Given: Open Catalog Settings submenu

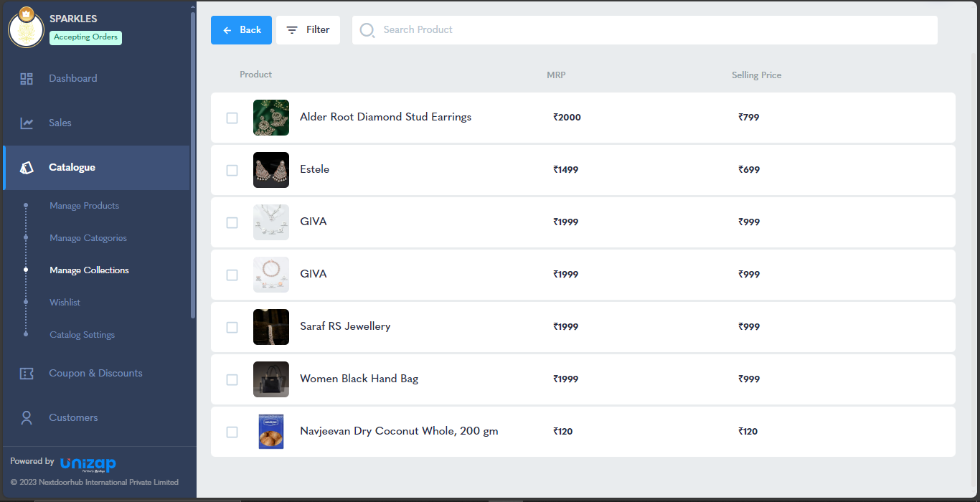Looking at the screenshot, I should tap(82, 335).
